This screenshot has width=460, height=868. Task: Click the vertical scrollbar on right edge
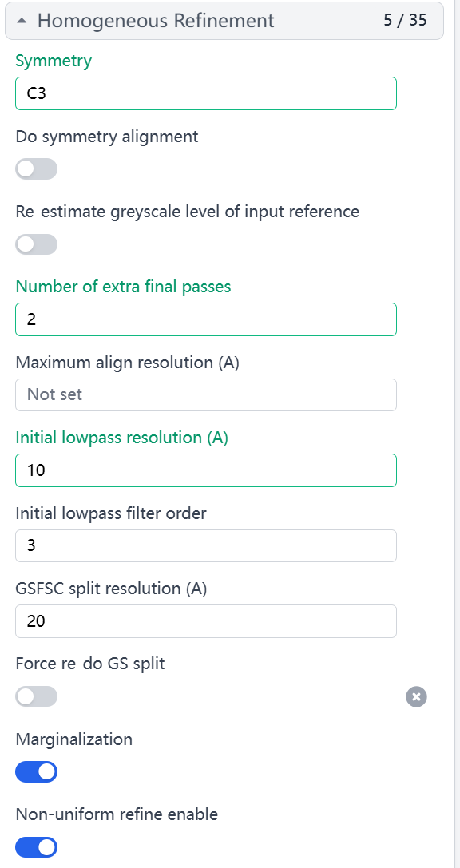(457, 434)
